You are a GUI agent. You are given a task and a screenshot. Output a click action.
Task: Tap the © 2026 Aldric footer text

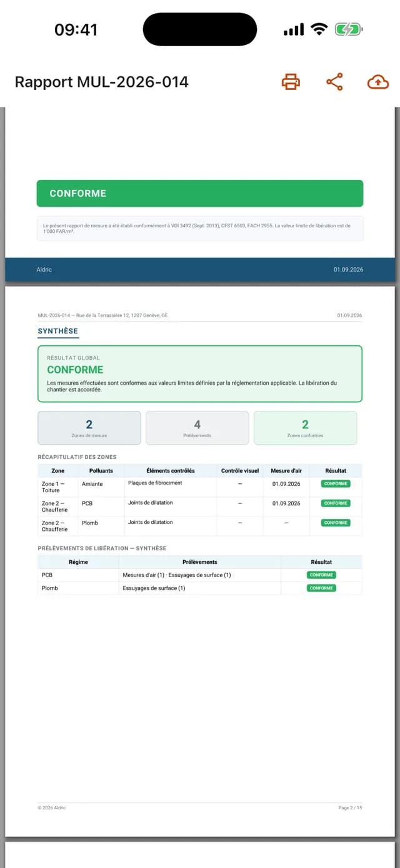(x=51, y=808)
